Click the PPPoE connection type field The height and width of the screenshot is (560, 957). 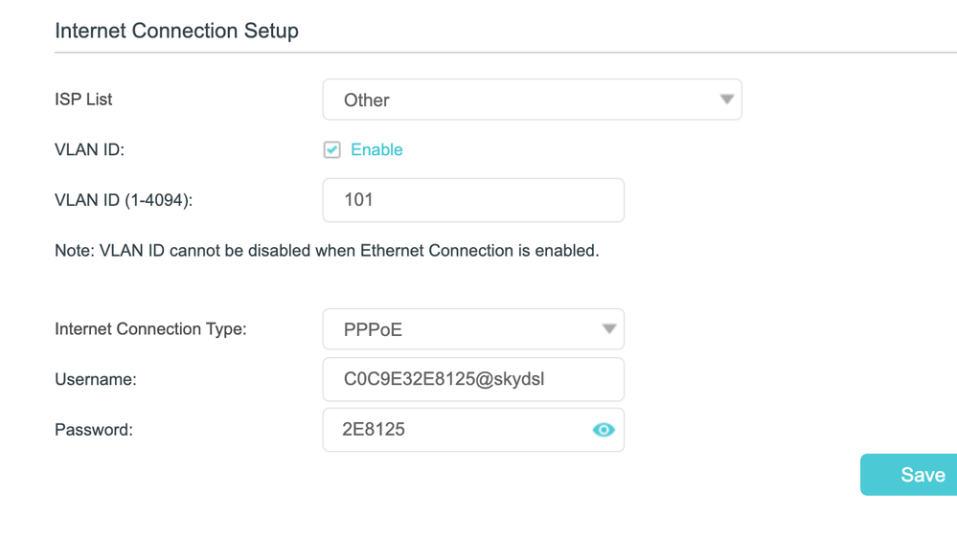(x=460, y=329)
